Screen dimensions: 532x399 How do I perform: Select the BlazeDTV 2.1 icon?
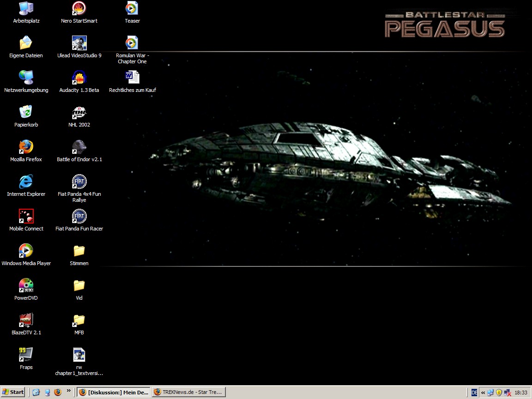click(26, 320)
